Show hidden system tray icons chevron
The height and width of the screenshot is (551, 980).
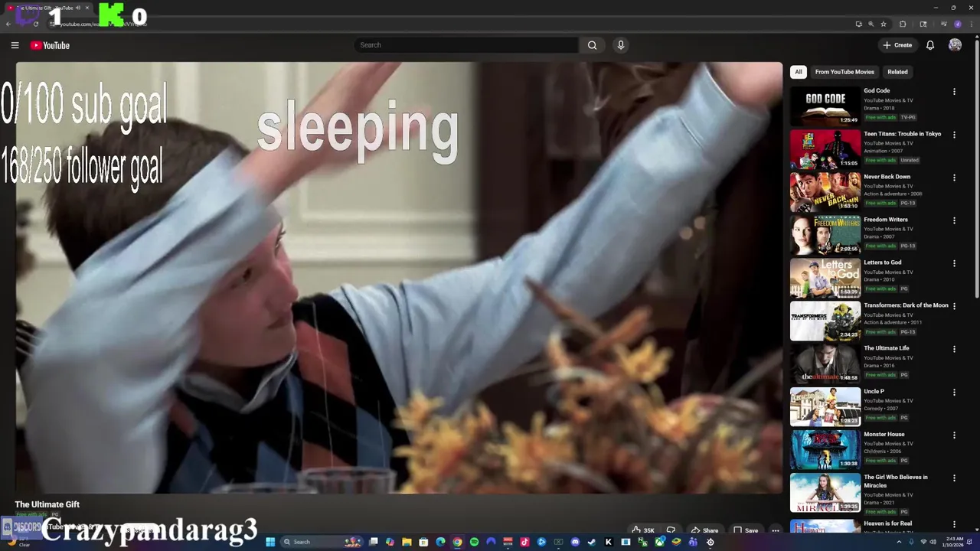(900, 542)
